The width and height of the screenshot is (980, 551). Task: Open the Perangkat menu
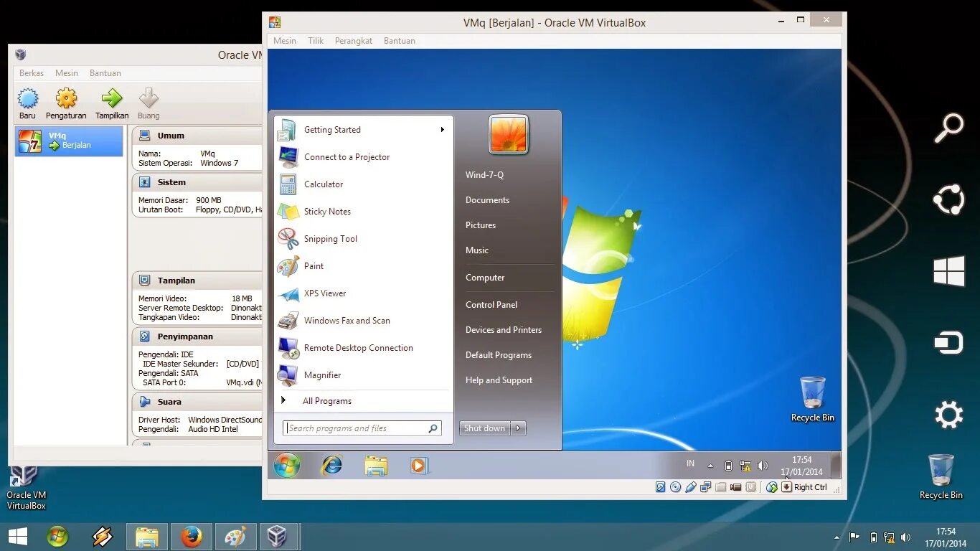coord(354,41)
